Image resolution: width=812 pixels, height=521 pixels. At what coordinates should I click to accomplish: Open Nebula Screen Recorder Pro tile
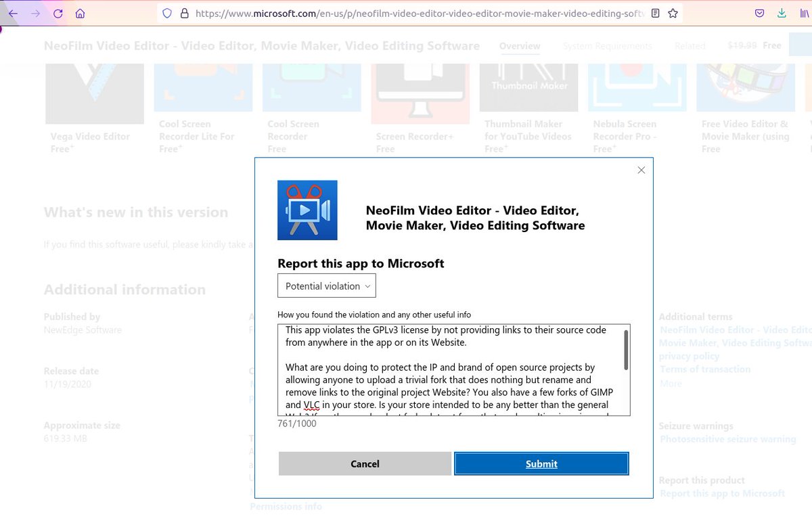point(637,108)
